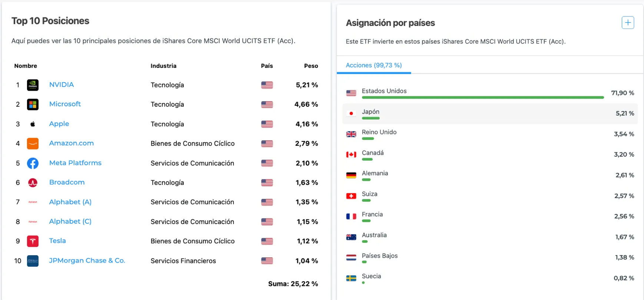This screenshot has width=644, height=300.
Task: Click the NVIDIA company logo icon
Action: (33, 85)
